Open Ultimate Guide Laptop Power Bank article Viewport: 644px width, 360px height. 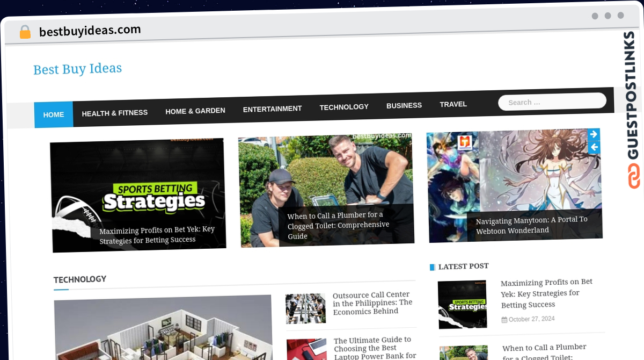(x=375, y=348)
